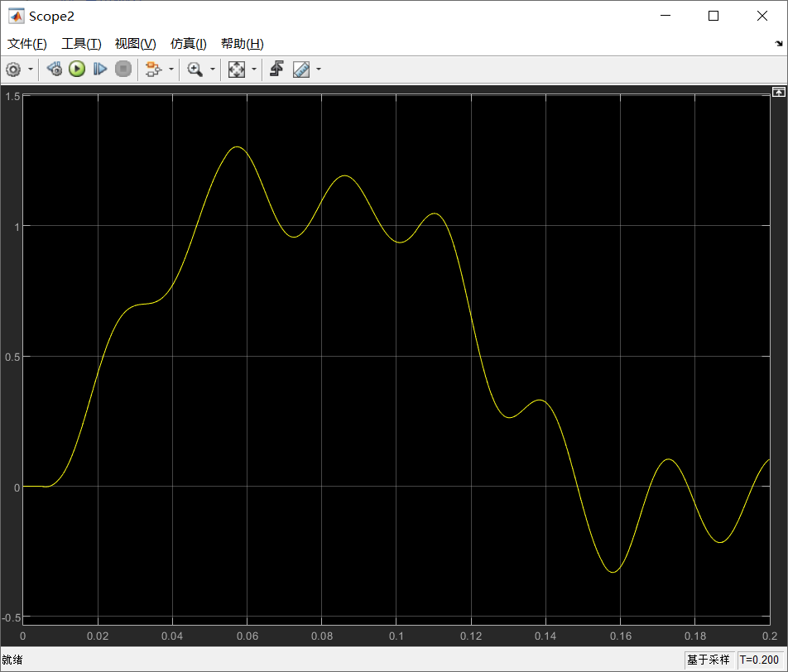Minimize the Scope2 window
This screenshot has width=788, height=672.
point(665,16)
